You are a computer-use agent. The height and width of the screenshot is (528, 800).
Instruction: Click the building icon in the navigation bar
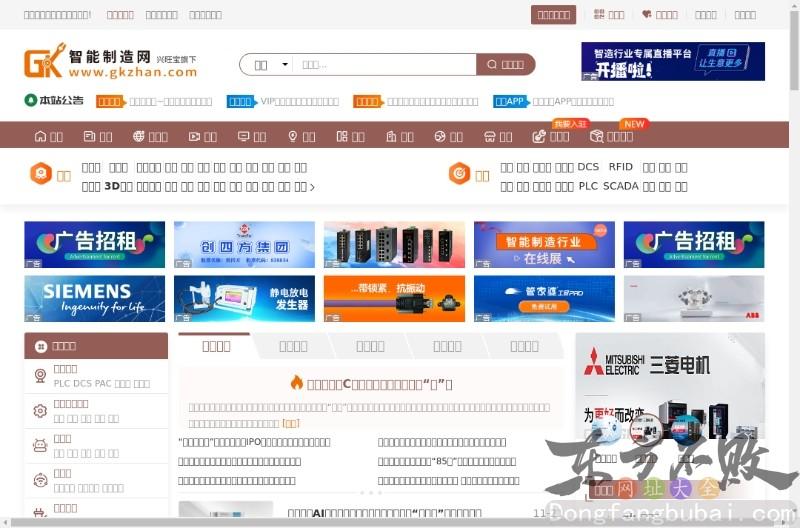(391, 136)
